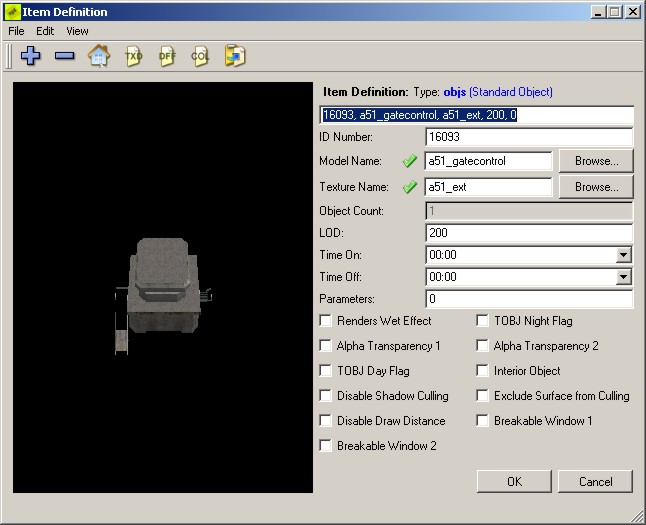The image size is (646, 525).
Task: Open the DFF file toolbar icon
Action: [167, 56]
